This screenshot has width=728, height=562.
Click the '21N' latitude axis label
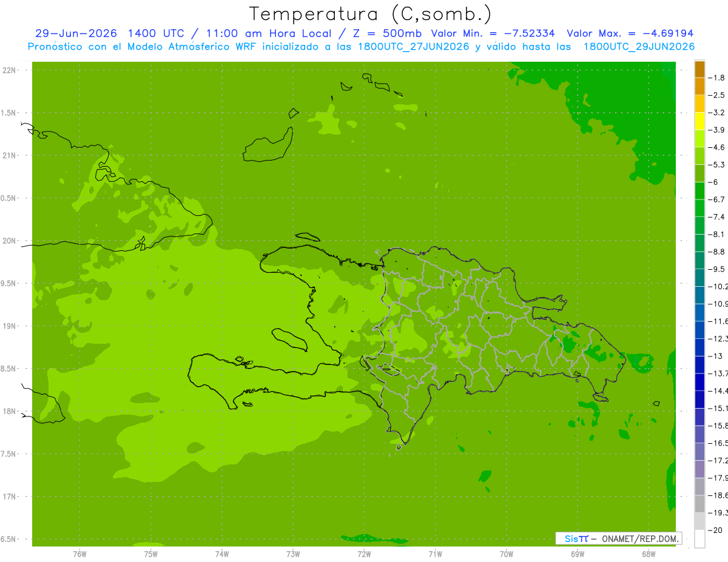click(10, 155)
